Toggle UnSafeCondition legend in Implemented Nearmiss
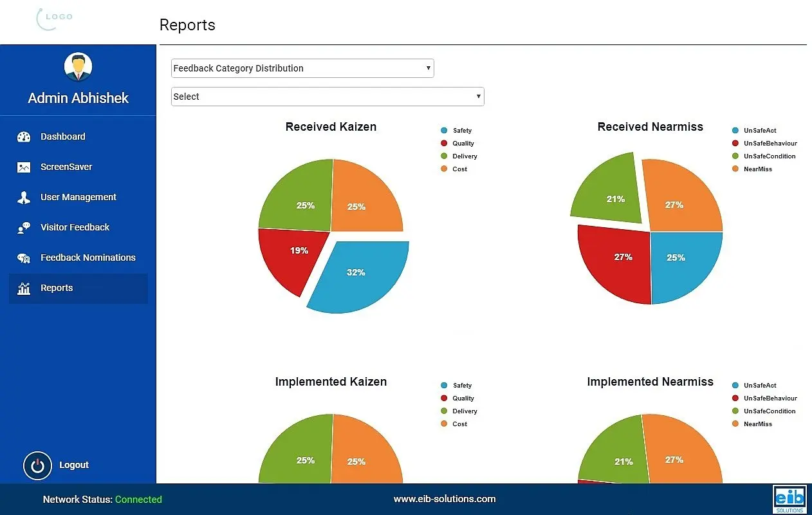812x515 pixels. (764, 411)
